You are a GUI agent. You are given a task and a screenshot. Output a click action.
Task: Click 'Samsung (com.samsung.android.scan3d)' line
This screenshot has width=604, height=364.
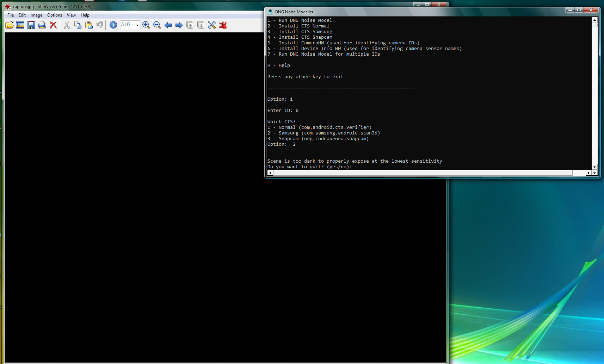(323, 133)
